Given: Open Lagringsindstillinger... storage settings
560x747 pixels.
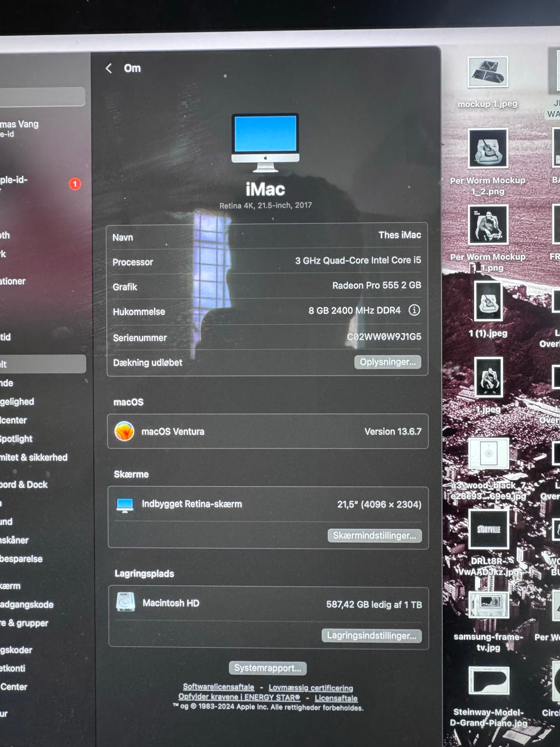Looking at the screenshot, I should click(x=372, y=636).
